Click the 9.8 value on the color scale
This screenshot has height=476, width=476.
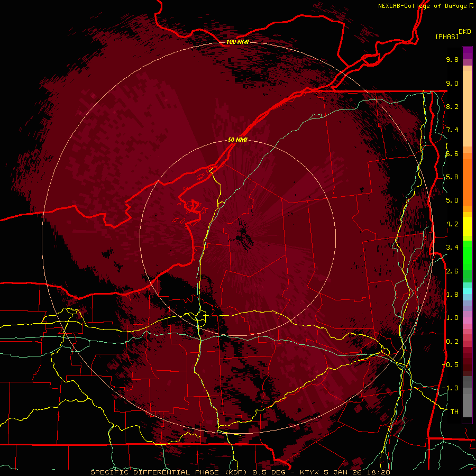click(x=452, y=59)
